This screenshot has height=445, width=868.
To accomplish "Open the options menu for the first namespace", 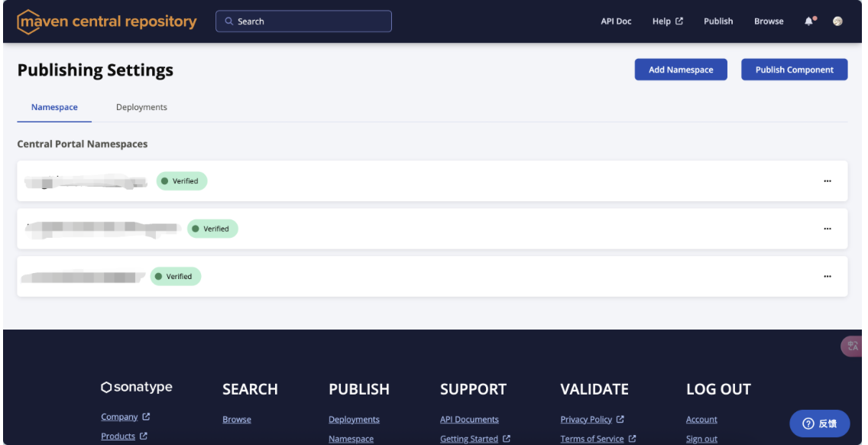I will 827,181.
